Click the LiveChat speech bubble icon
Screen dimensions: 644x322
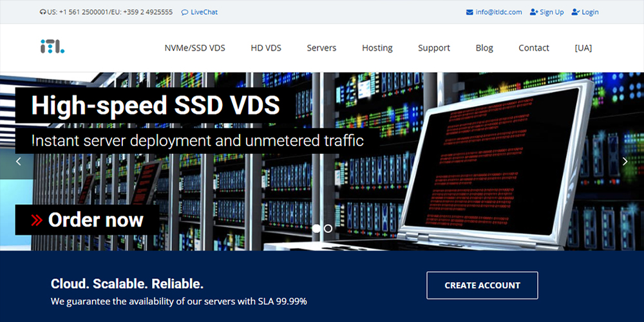(185, 12)
